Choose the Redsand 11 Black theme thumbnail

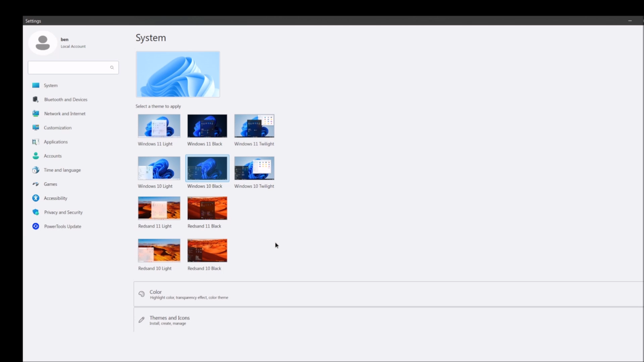207,208
